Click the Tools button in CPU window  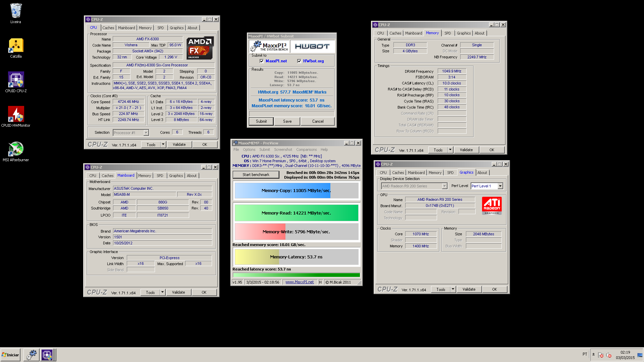click(x=151, y=144)
